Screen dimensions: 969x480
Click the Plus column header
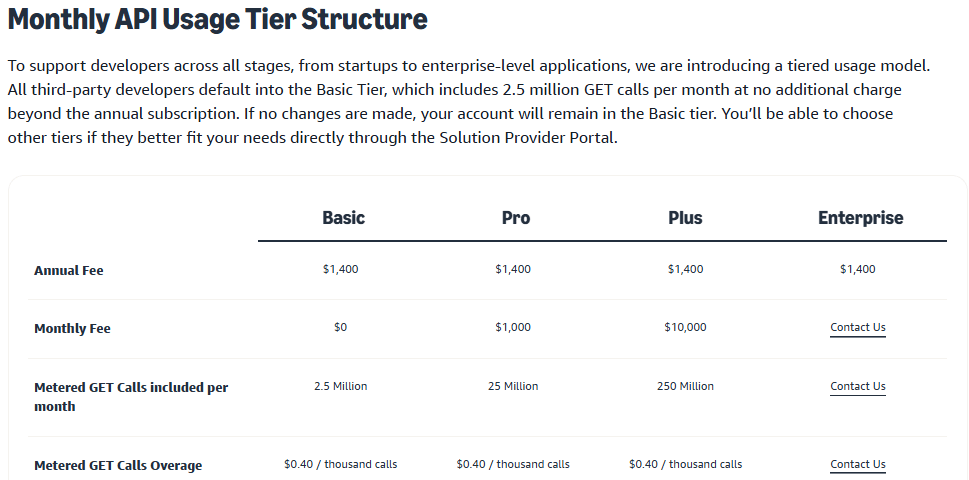[x=685, y=218]
